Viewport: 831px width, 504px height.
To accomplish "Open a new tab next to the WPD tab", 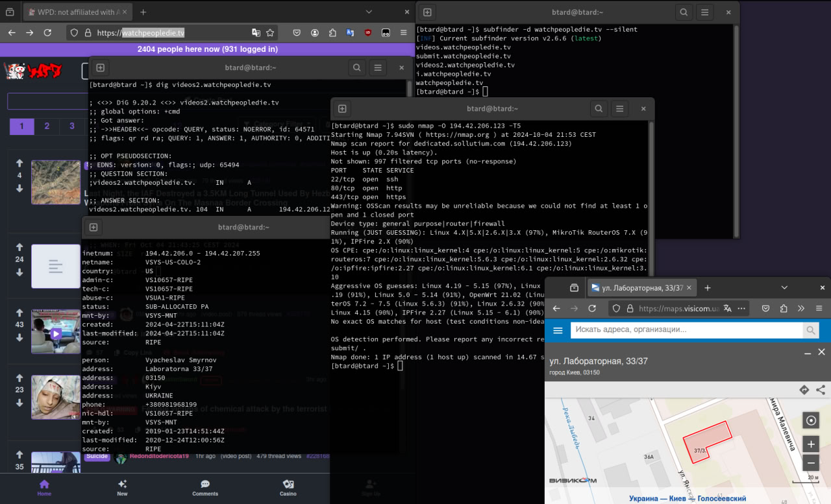I will (x=143, y=12).
